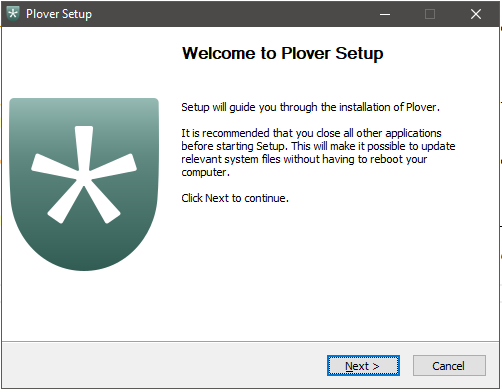Screen dimensions: 502x392
Task: Close the Plover Setup window
Action: pyautogui.click(x=476, y=14)
